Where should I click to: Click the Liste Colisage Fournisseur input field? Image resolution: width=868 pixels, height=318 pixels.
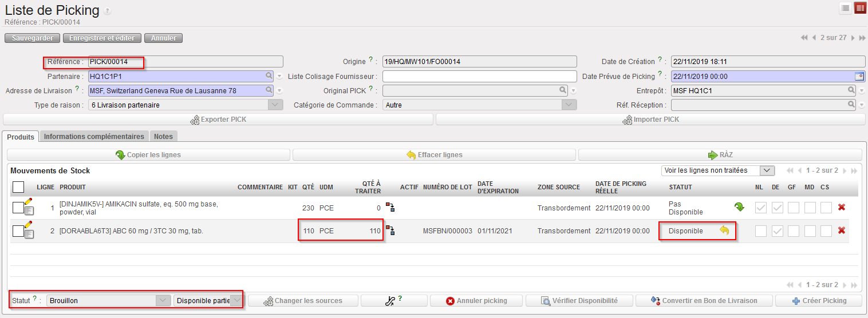[x=479, y=76]
